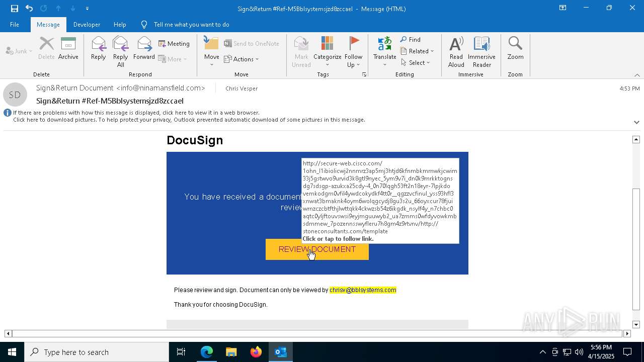Expand the More respond options
This screenshot has height=362, width=644.
[x=173, y=59]
